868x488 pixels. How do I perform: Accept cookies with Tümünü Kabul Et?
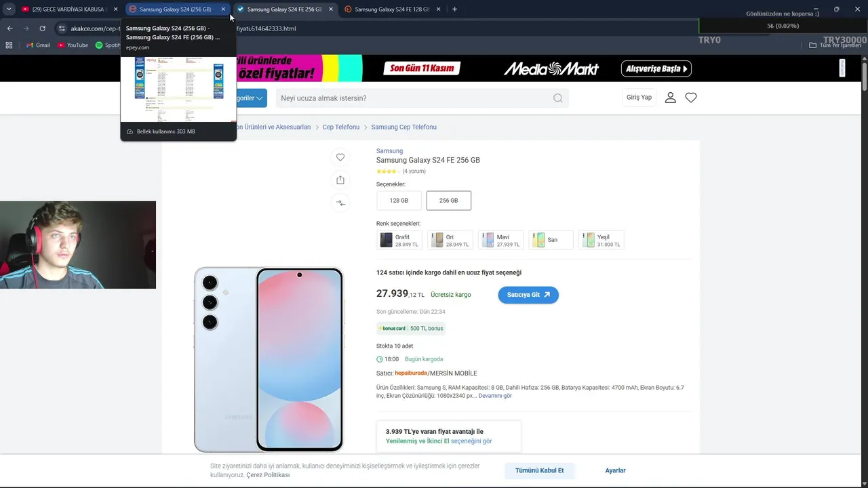539,470
